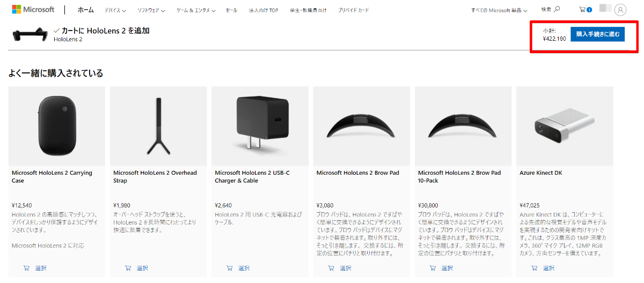Click 選択 link for HoloLens 2 Carrying Case

tap(41, 268)
